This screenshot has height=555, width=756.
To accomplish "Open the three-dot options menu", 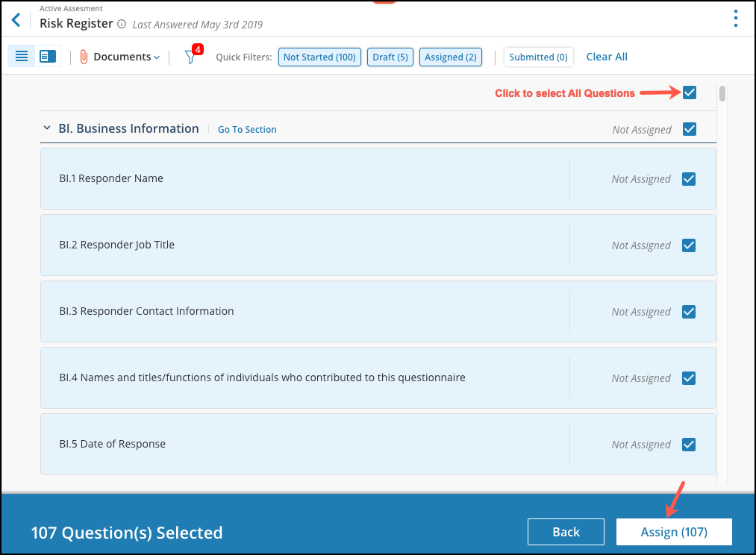I will (735, 17).
